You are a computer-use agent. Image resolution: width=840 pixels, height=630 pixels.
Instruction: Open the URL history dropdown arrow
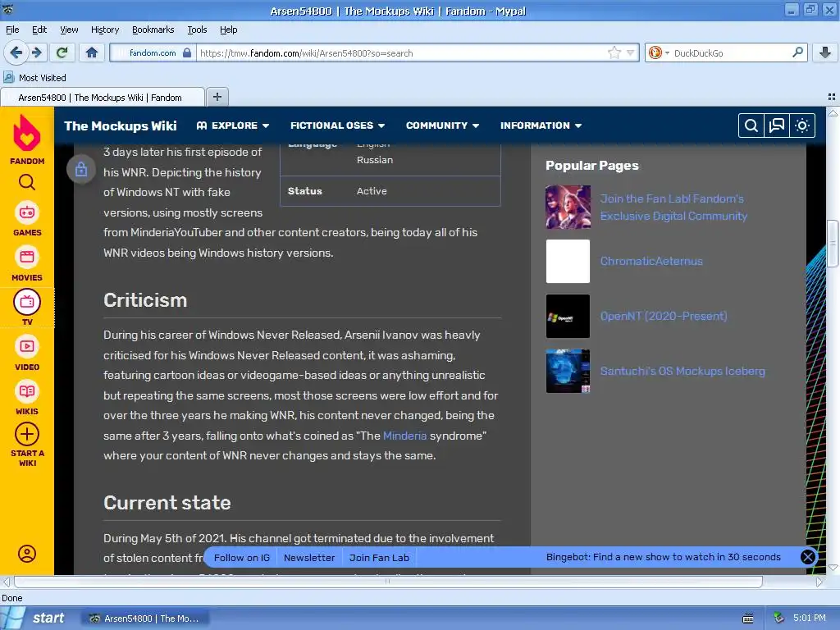click(x=631, y=52)
